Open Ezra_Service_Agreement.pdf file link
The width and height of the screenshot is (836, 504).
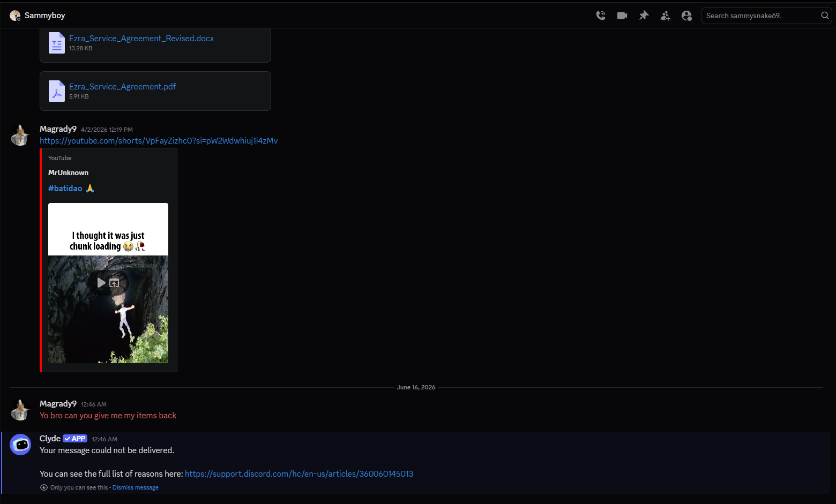click(x=122, y=87)
